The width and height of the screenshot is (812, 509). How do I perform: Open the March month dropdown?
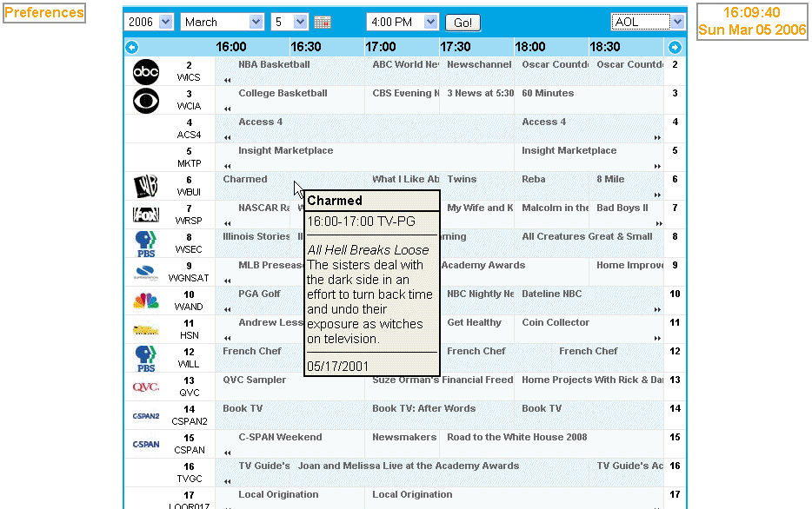coord(222,22)
